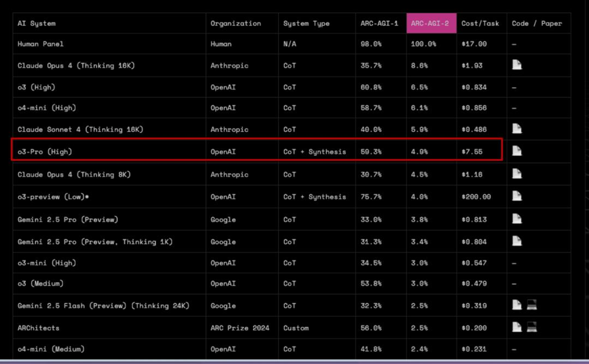Image resolution: width=589 pixels, height=364 pixels.
Task: Click the $1.93 cost cell
Action: pos(472,65)
